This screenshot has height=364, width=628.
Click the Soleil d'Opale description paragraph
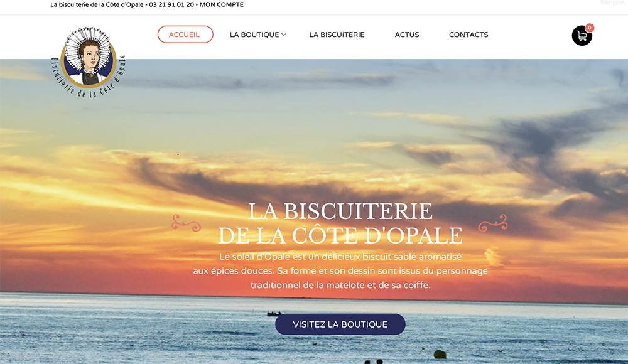[340, 270]
